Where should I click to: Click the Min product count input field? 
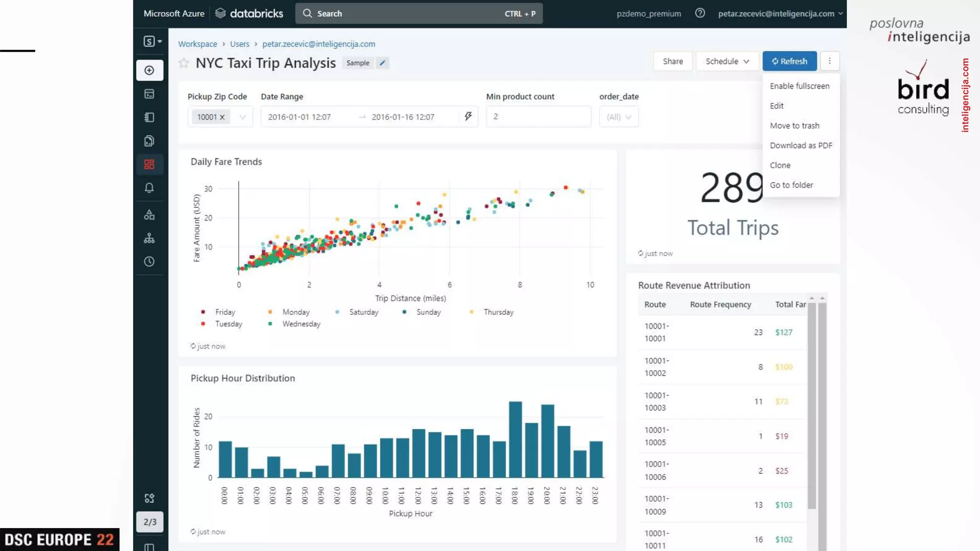(538, 117)
